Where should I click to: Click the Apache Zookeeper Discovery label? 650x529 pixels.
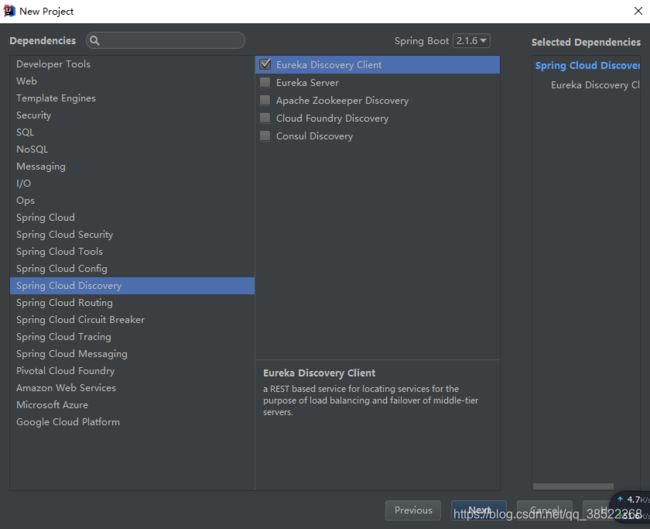point(342,100)
